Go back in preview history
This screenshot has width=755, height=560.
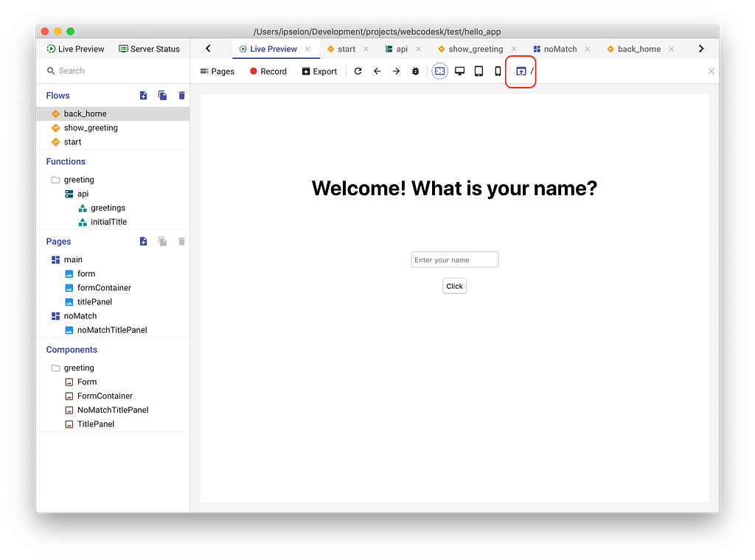point(377,71)
